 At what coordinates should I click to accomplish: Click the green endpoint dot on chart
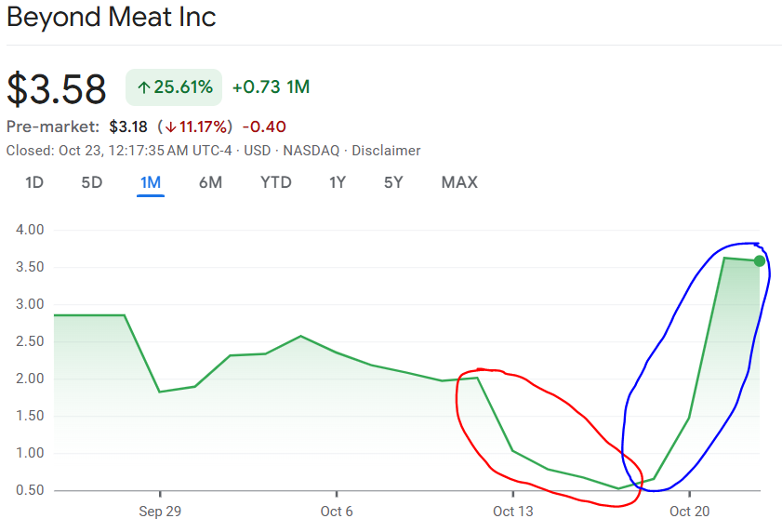point(760,261)
